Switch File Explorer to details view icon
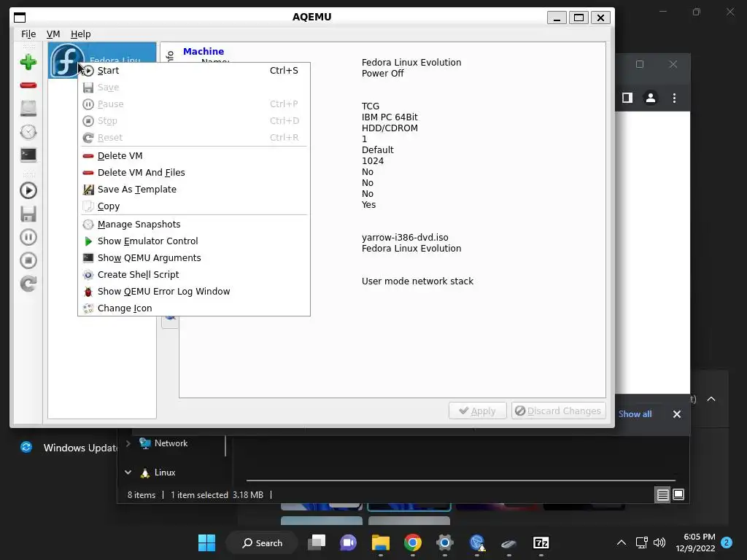Viewport: 747px width, 560px height. point(662,495)
